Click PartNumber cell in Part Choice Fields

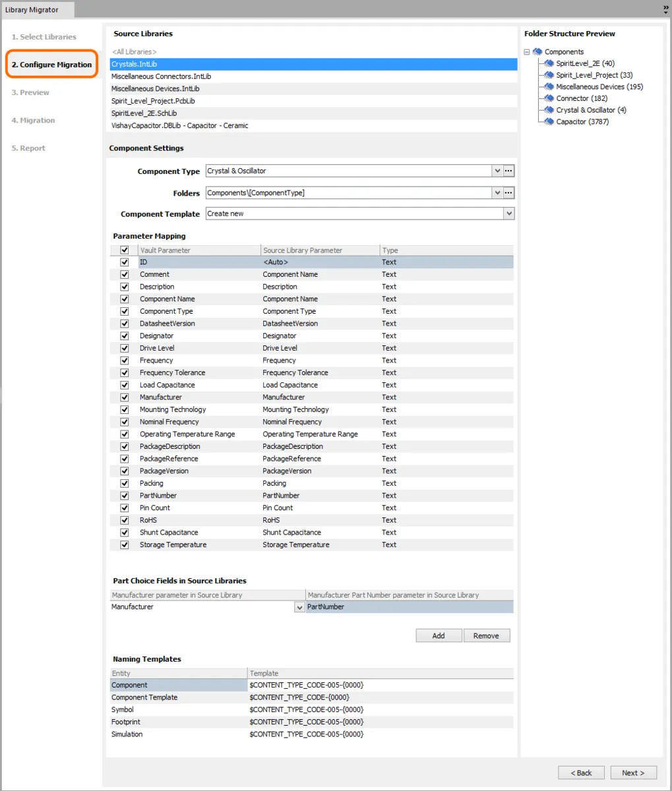click(x=410, y=607)
